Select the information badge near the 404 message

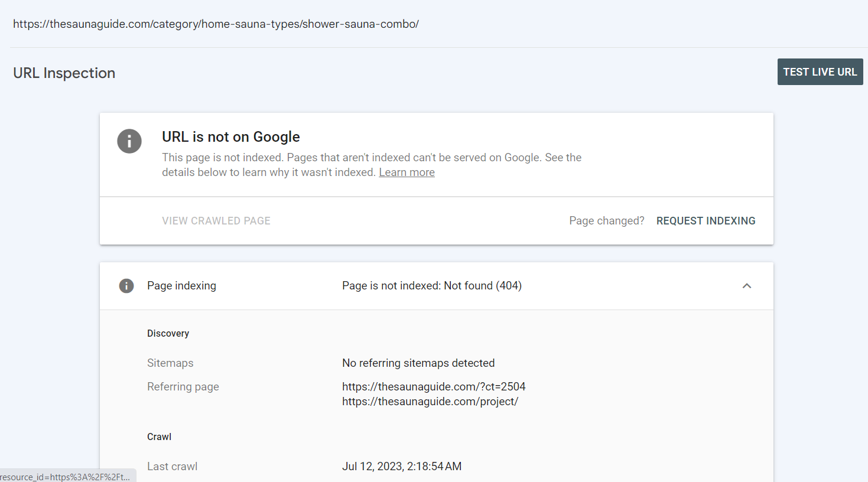[x=126, y=285]
